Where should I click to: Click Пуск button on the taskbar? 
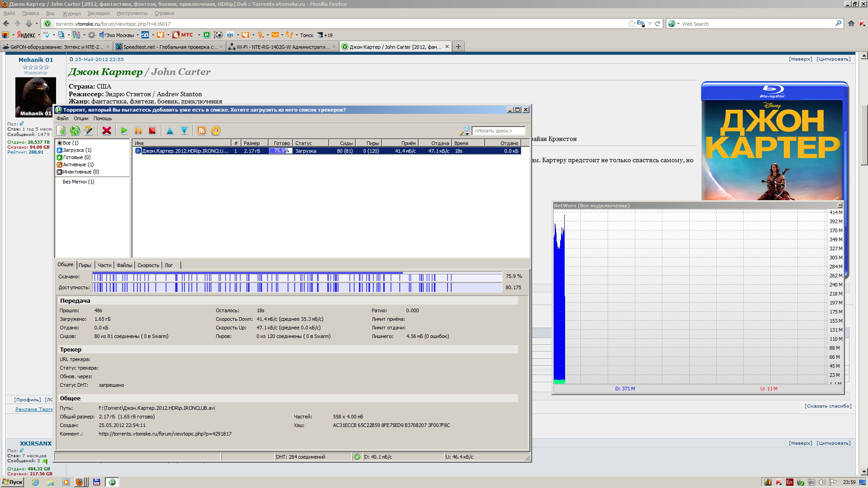coord(13,482)
